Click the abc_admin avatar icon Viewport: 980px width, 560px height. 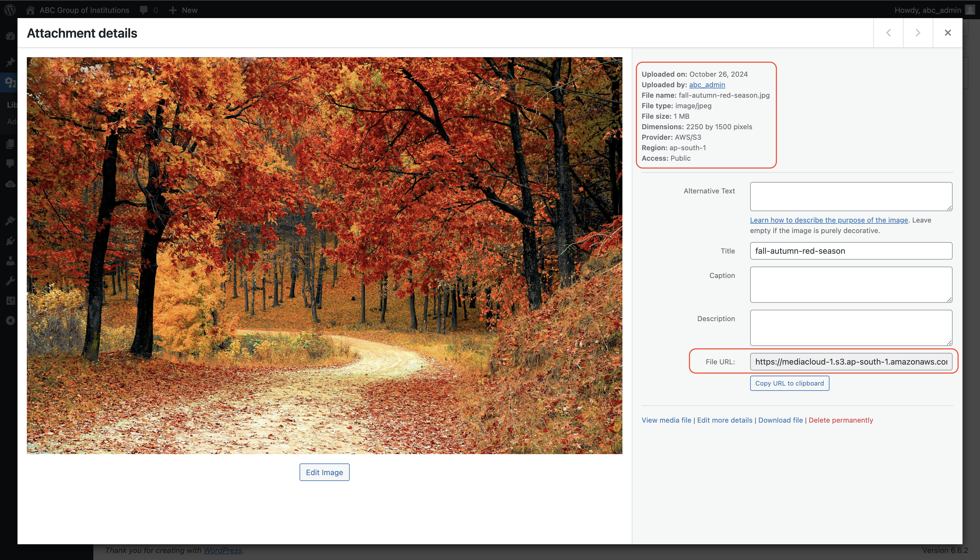pyautogui.click(x=970, y=10)
